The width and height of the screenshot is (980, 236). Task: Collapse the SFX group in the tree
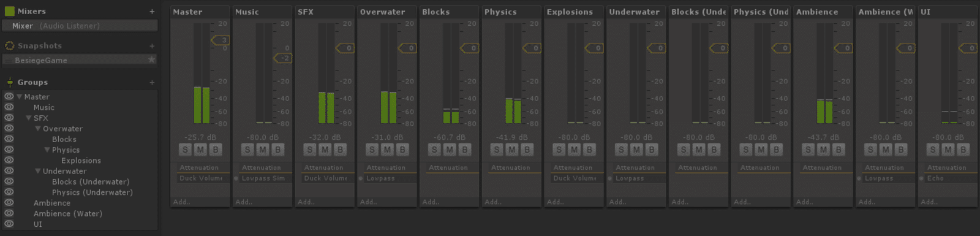click(29, 118)
